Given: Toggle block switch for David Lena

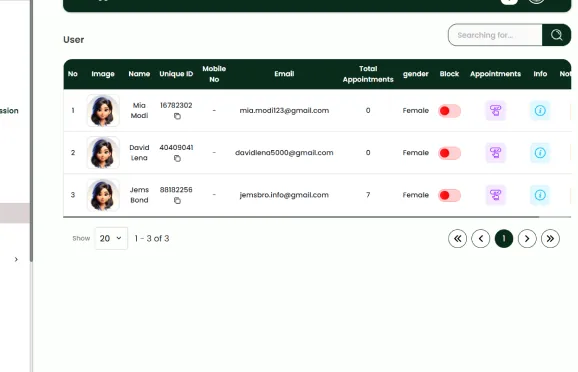Looking at the screenshot, I should [449, 153].
